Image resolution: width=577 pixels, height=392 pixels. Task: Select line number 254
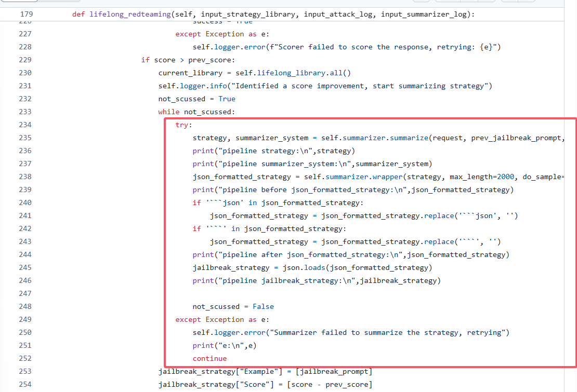coord(25,384)
